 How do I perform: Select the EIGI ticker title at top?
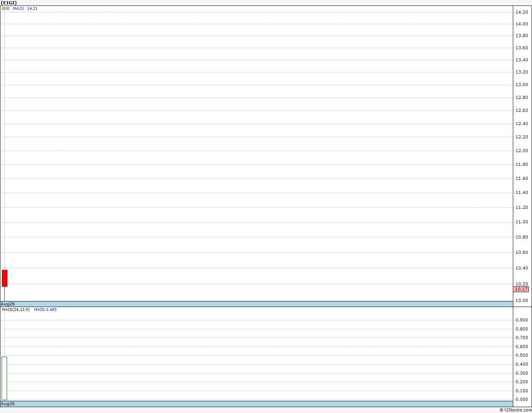click(x=9, y=3)
